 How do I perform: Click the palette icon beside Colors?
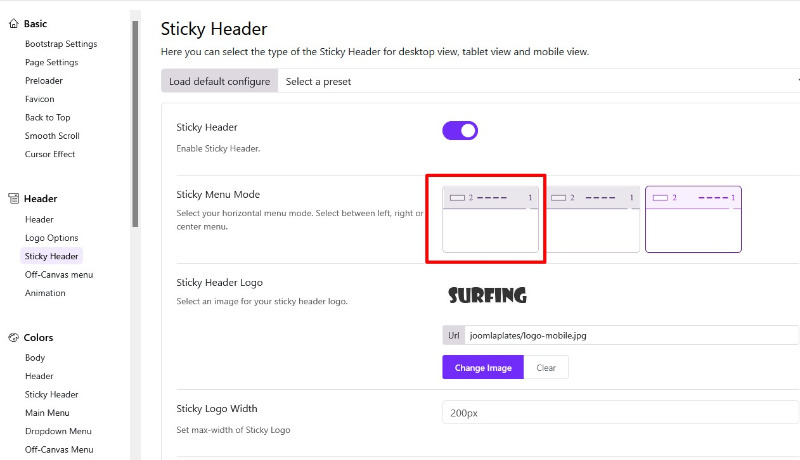pos(13,338)
